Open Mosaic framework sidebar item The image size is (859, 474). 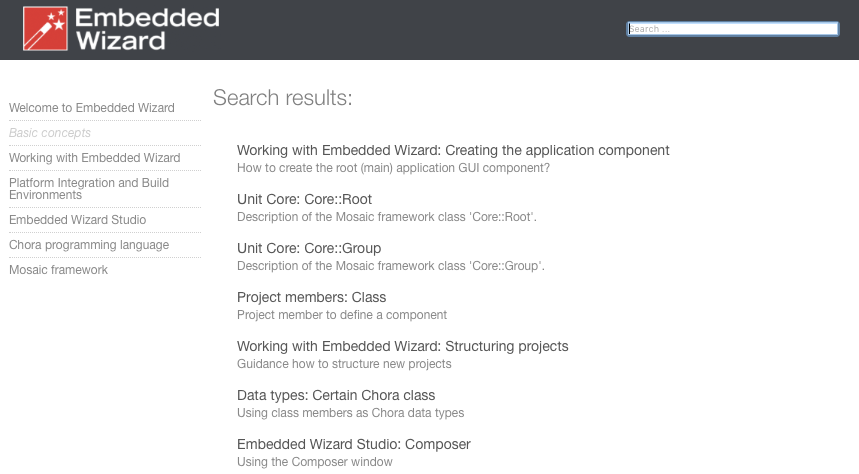(x=58, y=270)
